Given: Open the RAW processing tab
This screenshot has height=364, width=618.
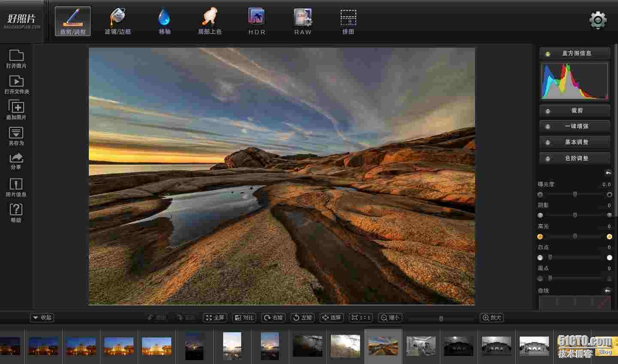Looking at the screenshot, I should coord(303,21).
